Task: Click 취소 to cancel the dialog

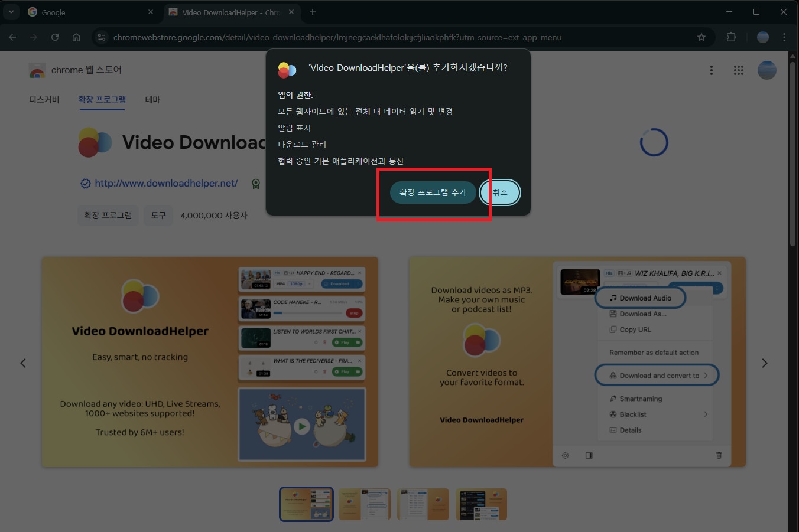Action: point(500,192)
